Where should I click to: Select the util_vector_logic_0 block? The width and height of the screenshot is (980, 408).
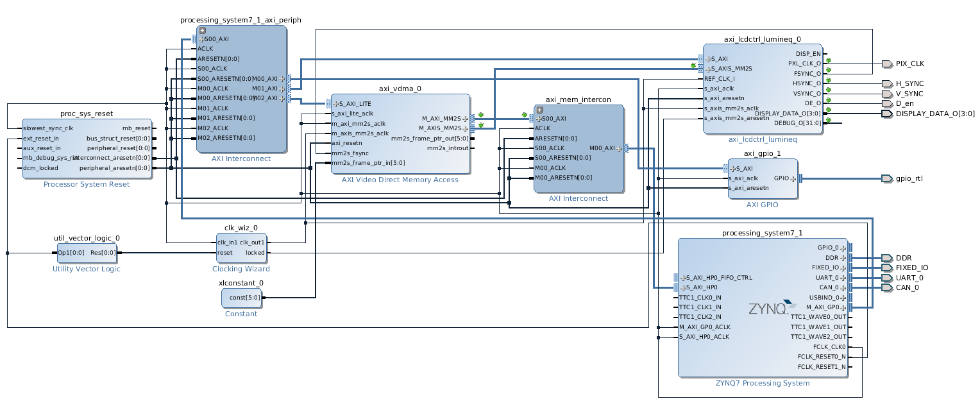pos(87,253)
